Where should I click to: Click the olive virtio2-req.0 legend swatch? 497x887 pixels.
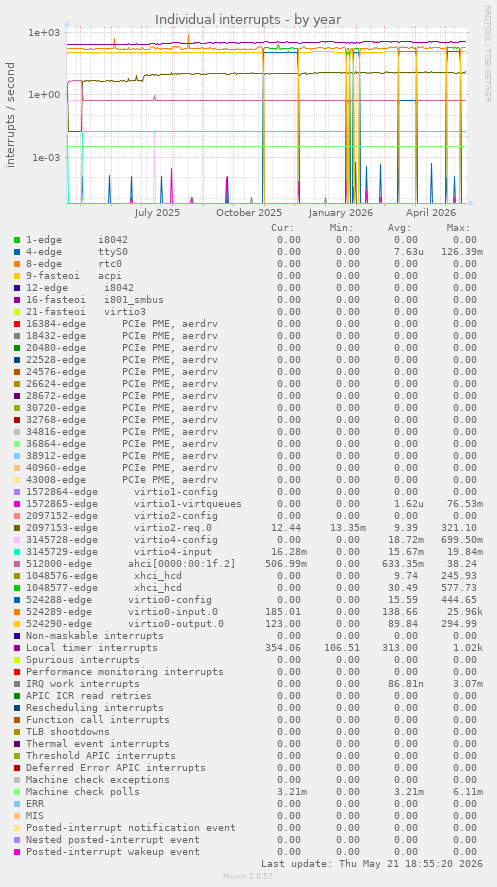tap(17, 528)
